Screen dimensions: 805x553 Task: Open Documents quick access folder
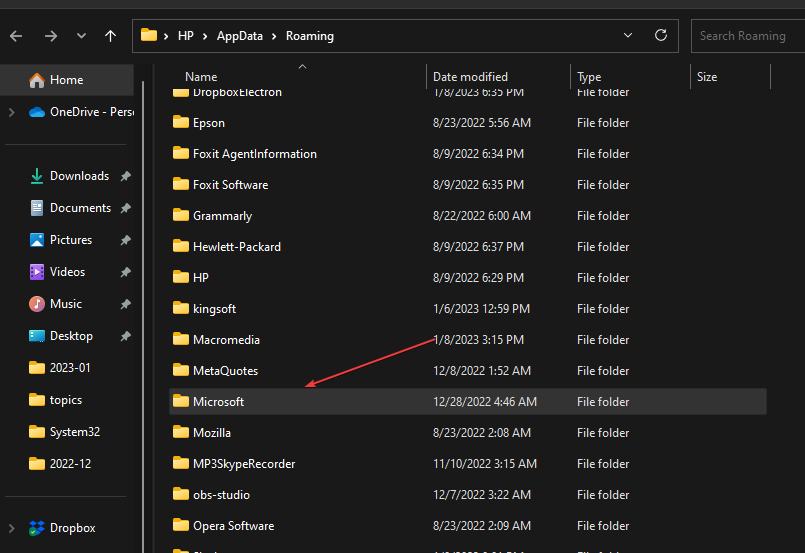coord(70,208)
